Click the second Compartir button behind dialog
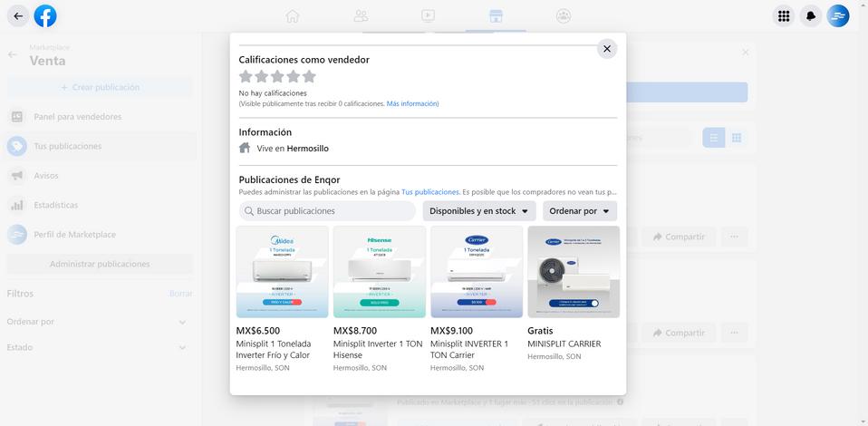This screenshot has width=868, height=426. (x=679, y=333)
